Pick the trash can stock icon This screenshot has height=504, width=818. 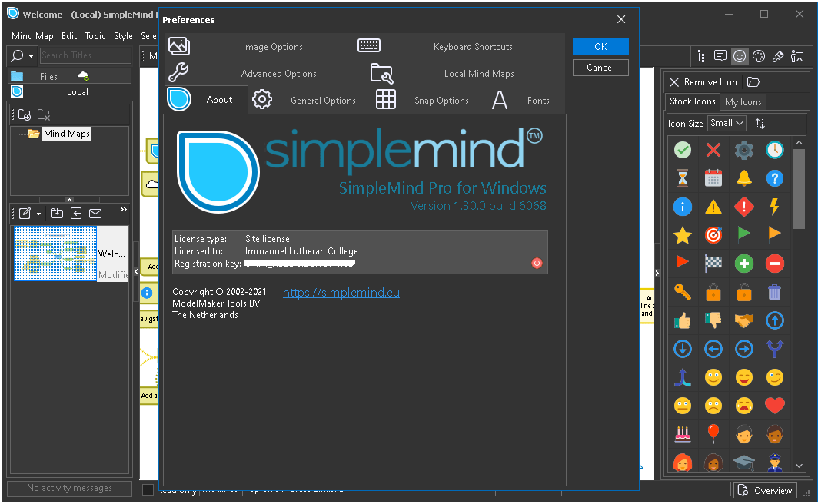tap(775, 292)
